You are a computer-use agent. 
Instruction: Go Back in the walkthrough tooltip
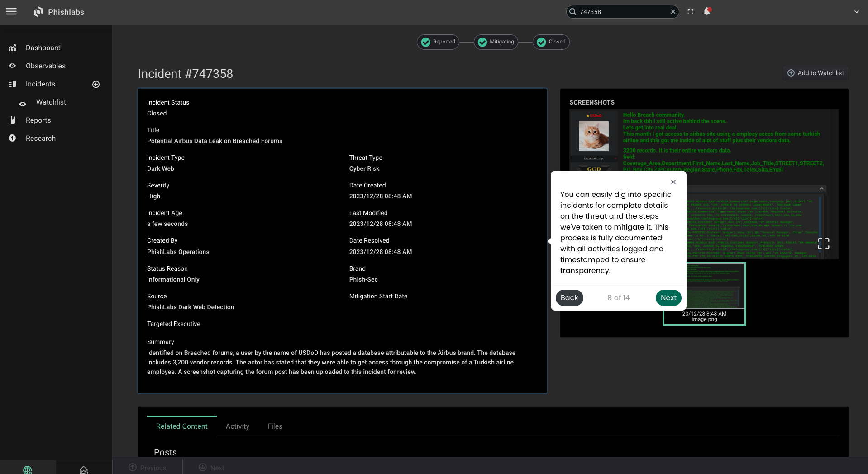point(569,298)
